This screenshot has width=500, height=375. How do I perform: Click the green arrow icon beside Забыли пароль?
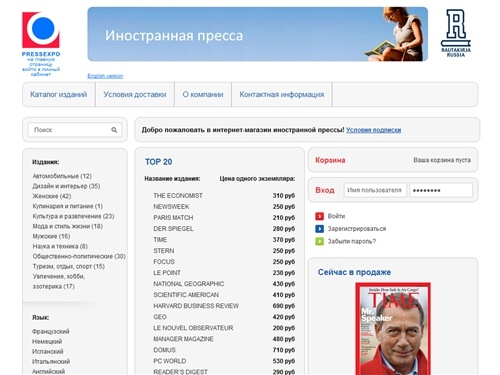click(319, 241)
